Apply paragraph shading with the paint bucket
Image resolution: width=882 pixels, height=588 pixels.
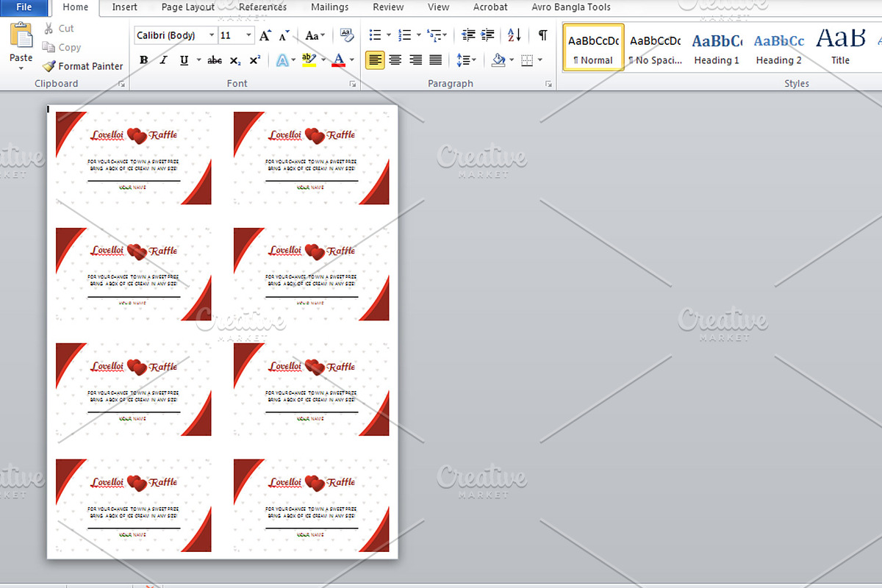click(x=498, y=60)
